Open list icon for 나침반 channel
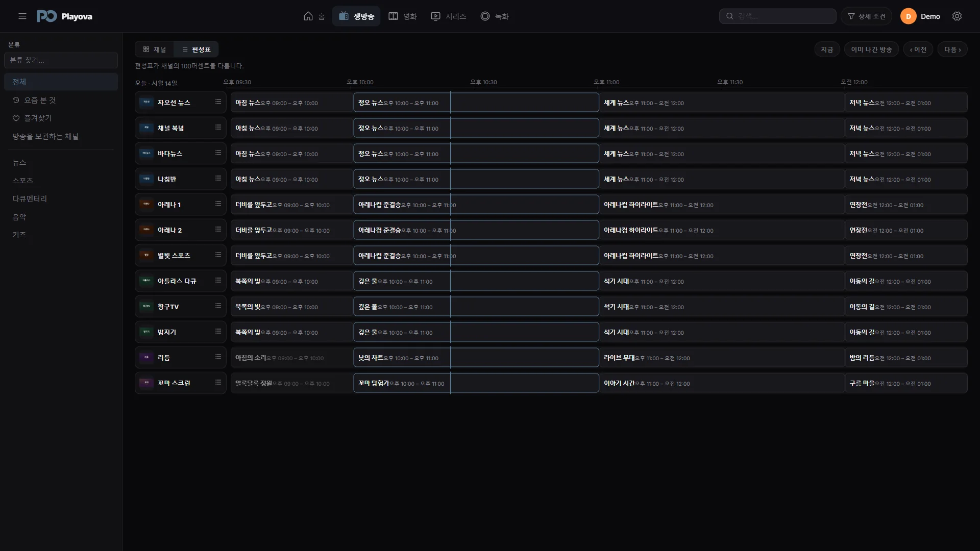 coord(218,179)
